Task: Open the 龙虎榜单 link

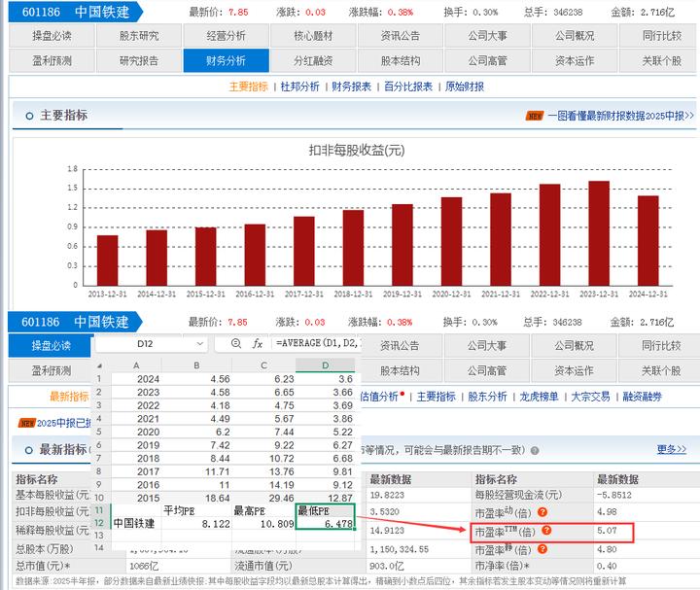Action: [x=539, y=397]
